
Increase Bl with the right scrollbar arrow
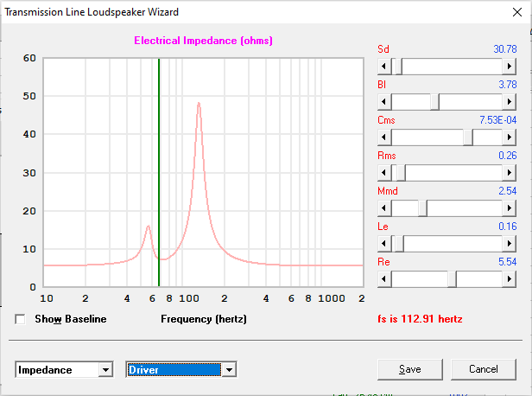(509, 101)
